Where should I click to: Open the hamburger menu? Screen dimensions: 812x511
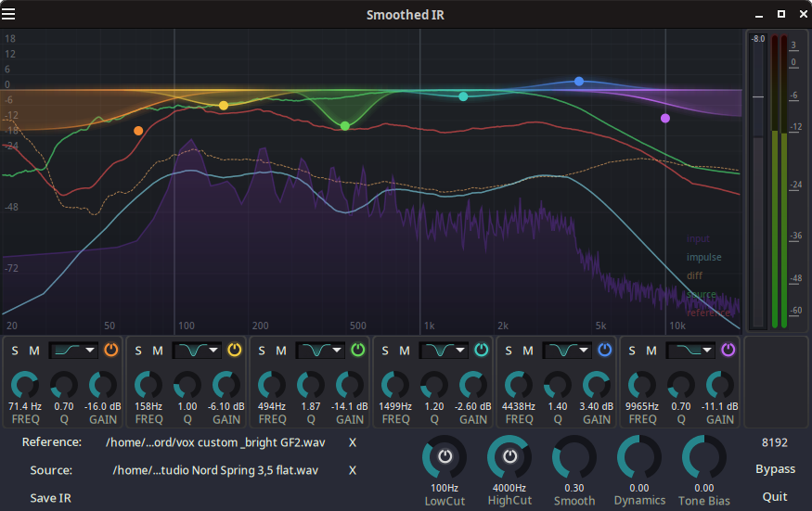tap(8, 14)
